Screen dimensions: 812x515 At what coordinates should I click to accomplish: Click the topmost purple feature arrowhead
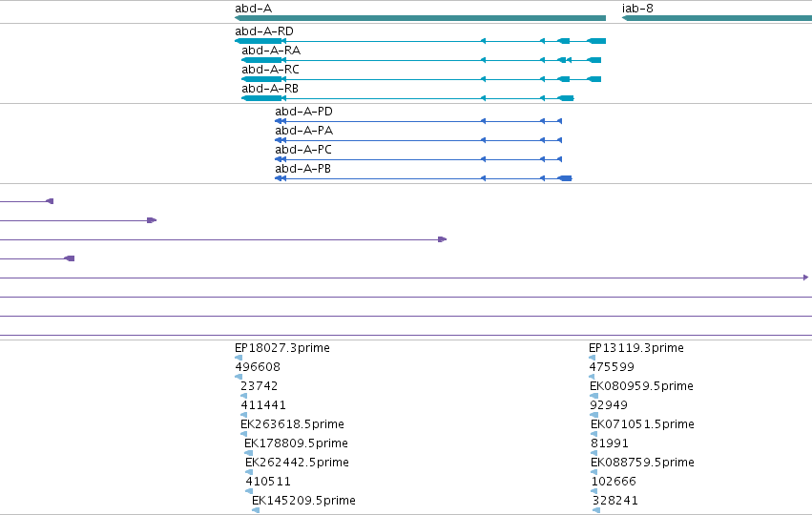50,201
